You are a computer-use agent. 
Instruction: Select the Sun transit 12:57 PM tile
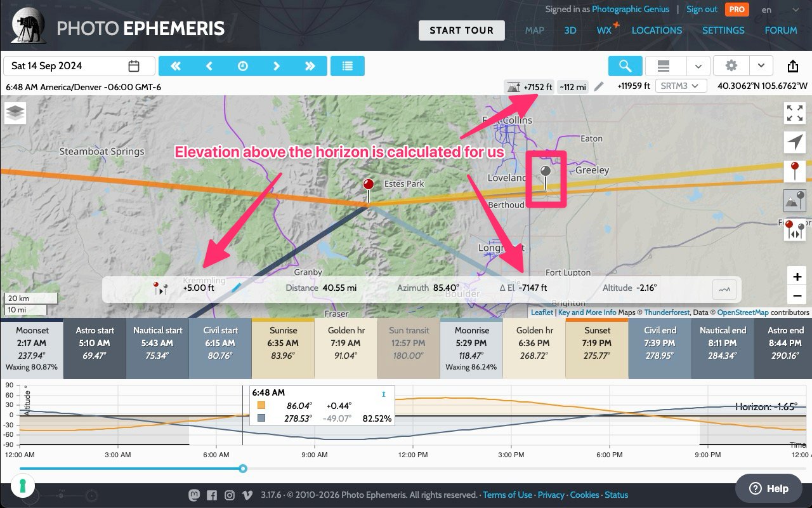coord(409,349)
